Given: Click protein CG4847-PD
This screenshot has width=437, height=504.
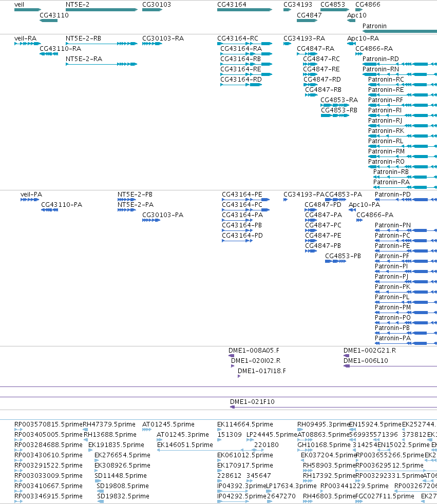Looking at the screenshot, I should point(323,205).
